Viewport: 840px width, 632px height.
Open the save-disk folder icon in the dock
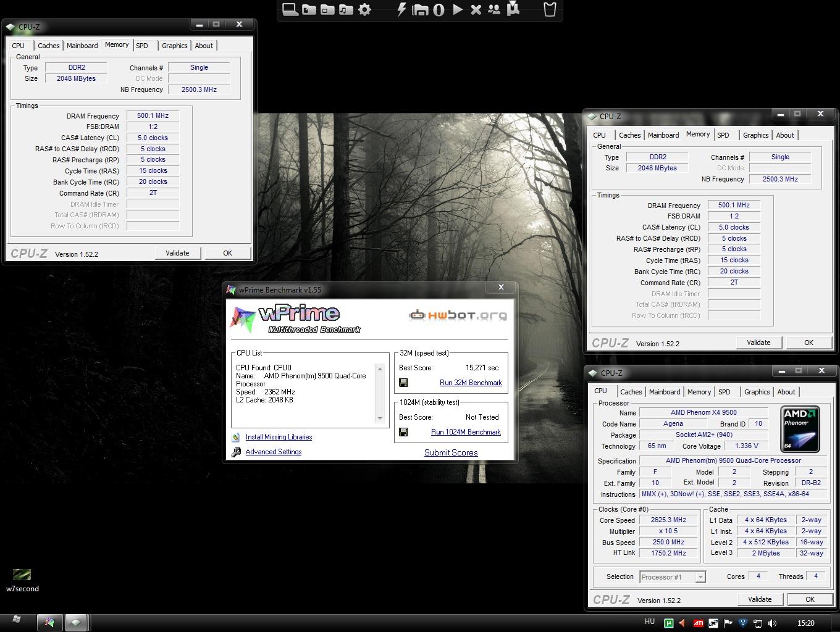pyautogui.click(x=420, y=9)
